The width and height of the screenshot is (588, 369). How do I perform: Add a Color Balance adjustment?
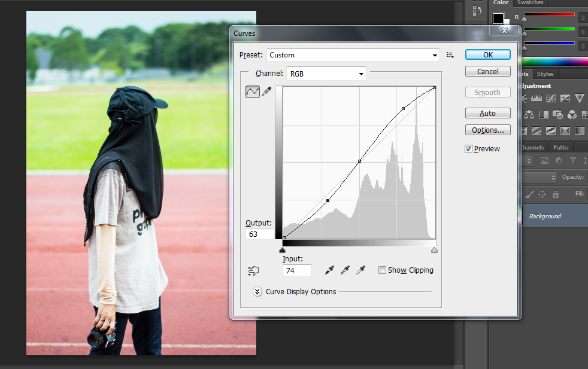pos(529,114)
